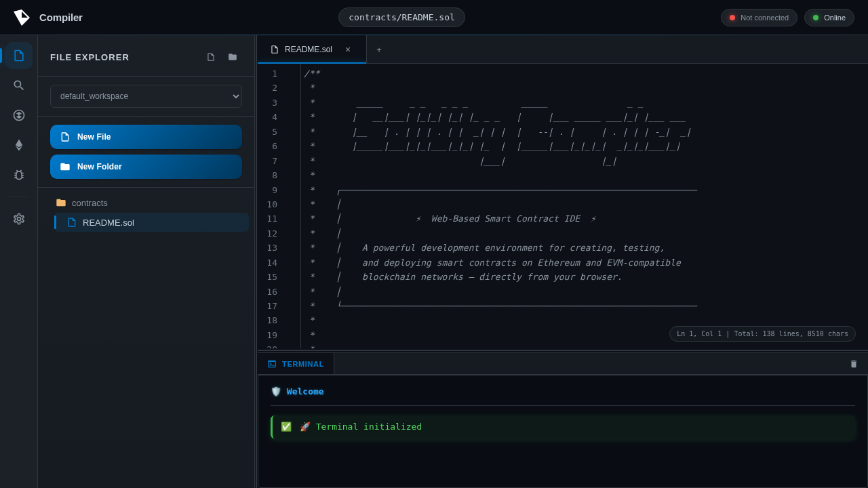Screen dimensions: 868x488
Task: Click the Not connected status badge
Action: [x=759, y=18]
